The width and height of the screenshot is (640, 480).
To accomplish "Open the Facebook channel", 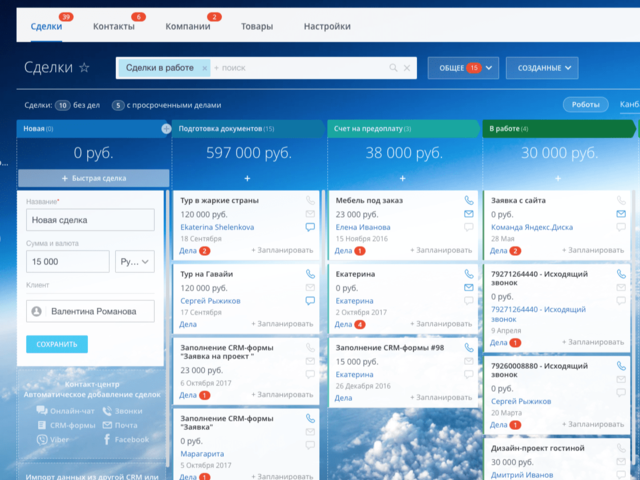I will click(x=126, y=440).
